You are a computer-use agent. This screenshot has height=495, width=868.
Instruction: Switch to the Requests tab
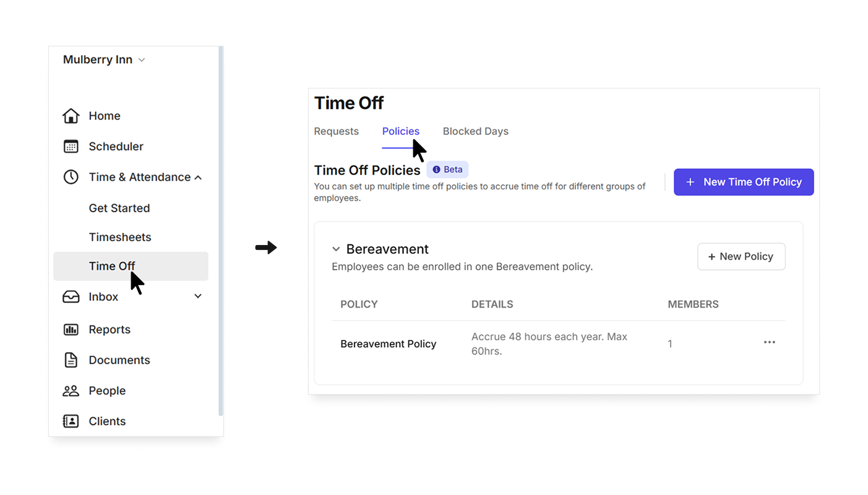point(336,131)
